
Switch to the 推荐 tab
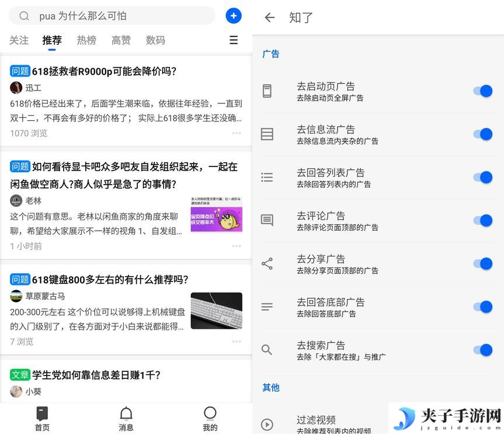[52, 40]
